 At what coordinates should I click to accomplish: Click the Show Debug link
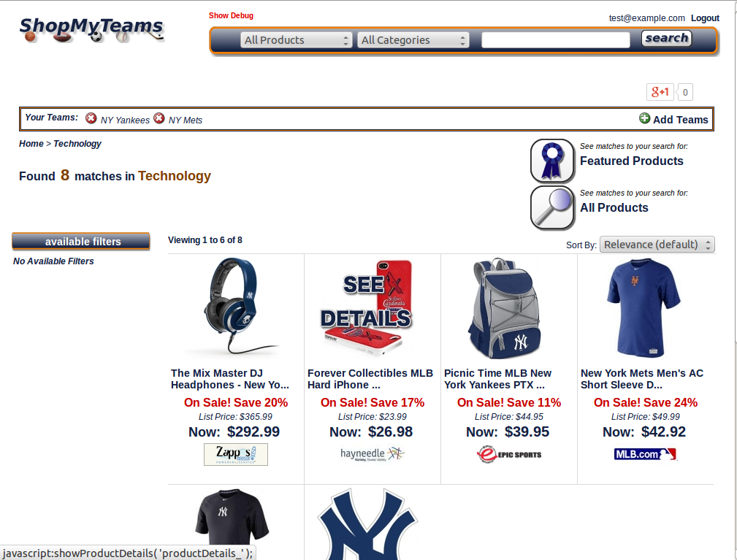tap(231, 15)
